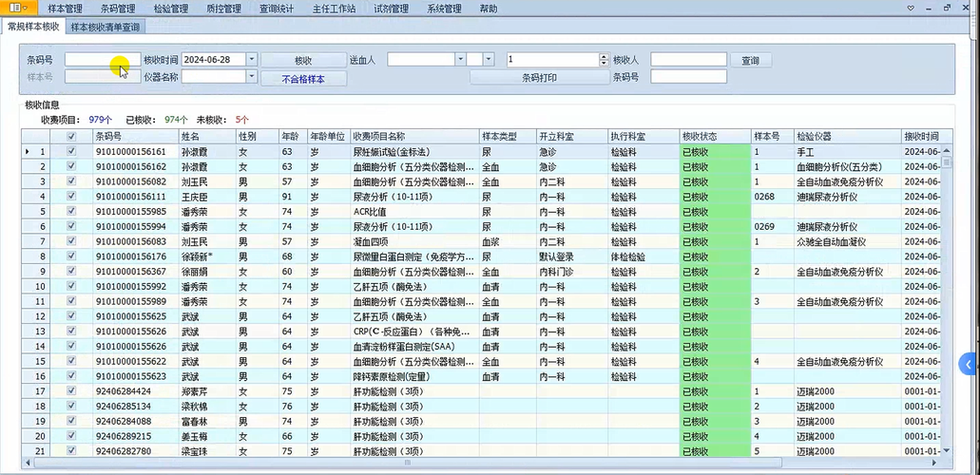This screenshot has width=980, height=475.
Task: Click the 条码号 input below 核收人
Action: click(x=689, y=77)
